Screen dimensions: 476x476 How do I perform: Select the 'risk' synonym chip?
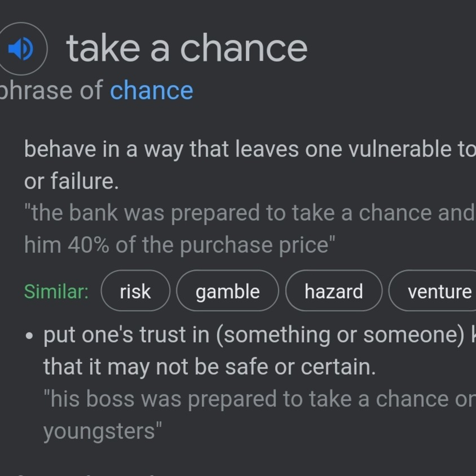click(x=135, y=291)
